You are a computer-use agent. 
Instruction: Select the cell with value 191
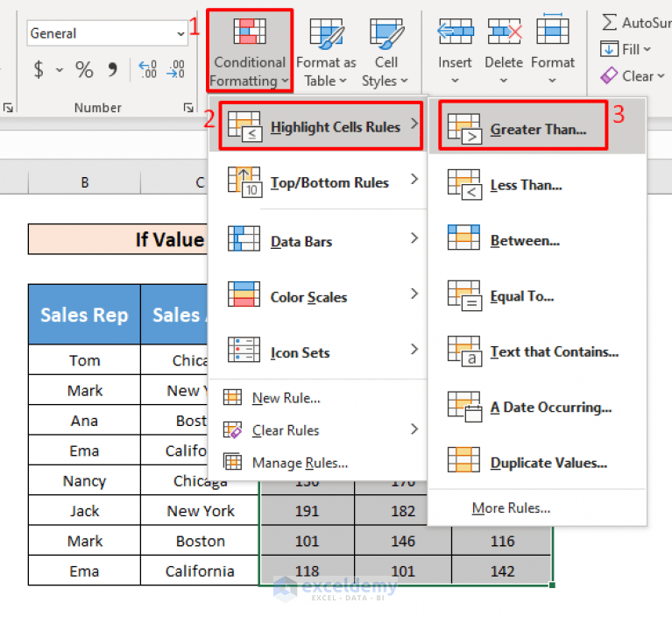click(x=307, y=511)
